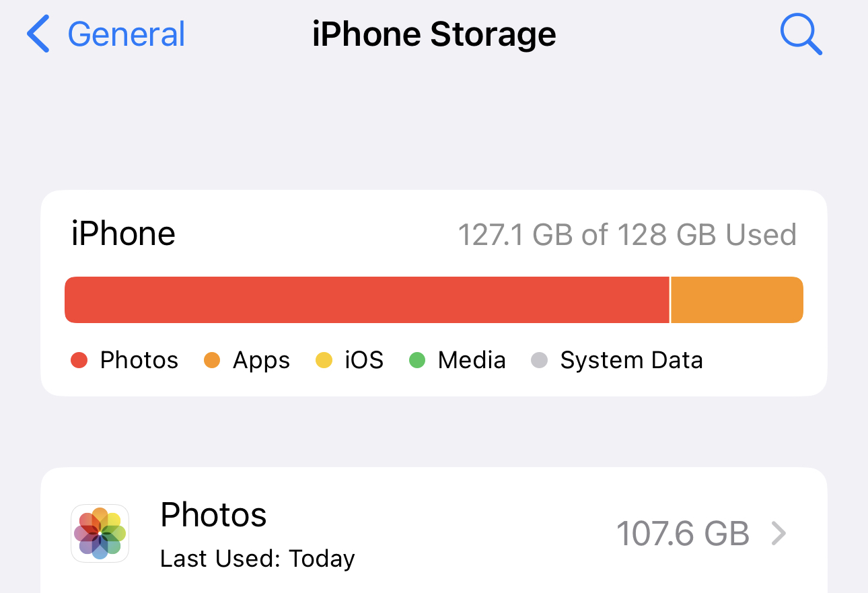This screenshot has width=868, height=593.
Task: Tap the iPhone device label
Action: pyautogui.click(x=123, y=234)
